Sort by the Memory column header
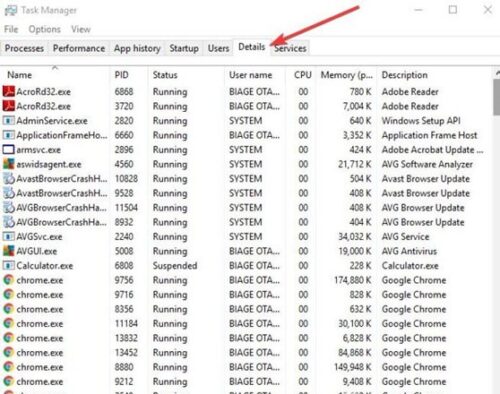Image resolution: width=500 pixels, height=394 pixels. (347, 75)
